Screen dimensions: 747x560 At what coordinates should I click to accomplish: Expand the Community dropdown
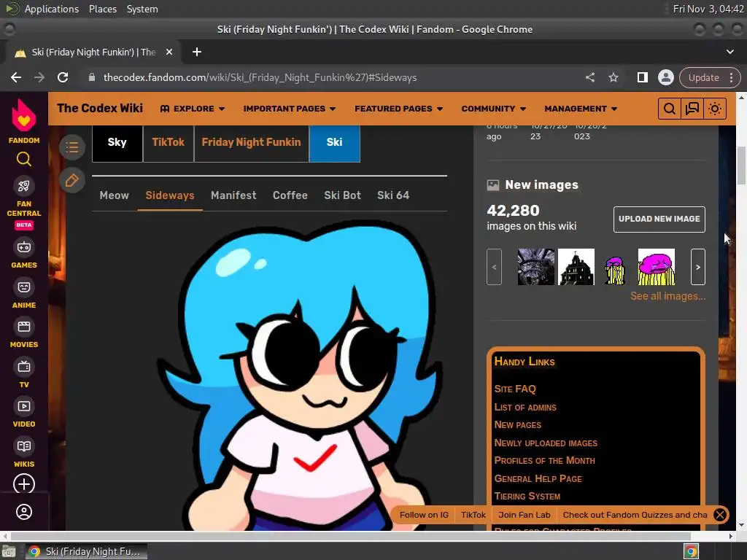pyautogui.click(x=494, y=109)
